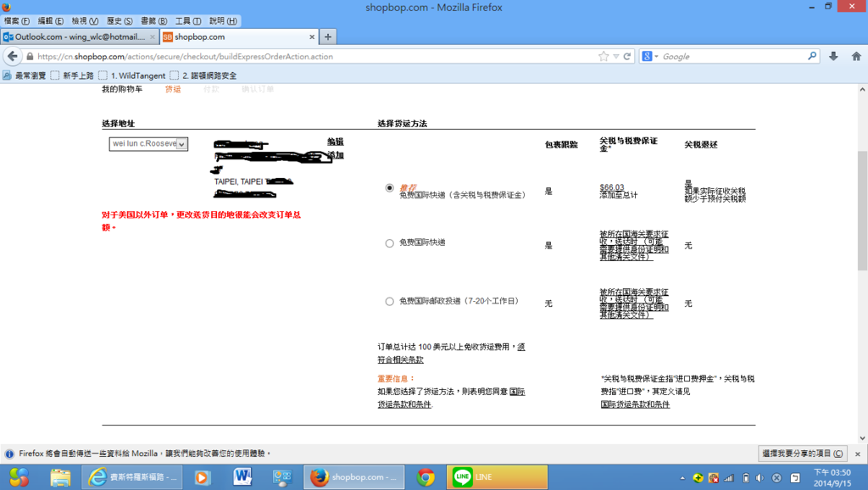Open the Windows Start button
868x490 pixels.
(19, 477)
